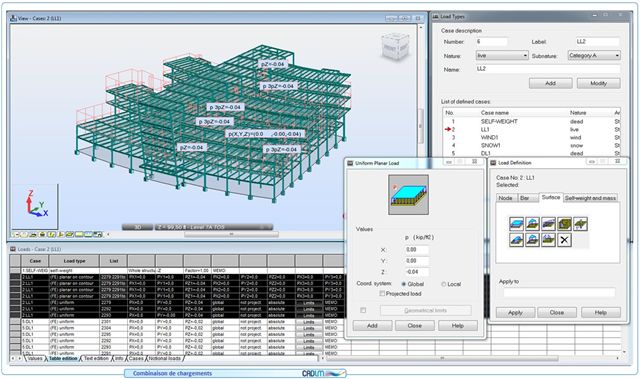This screenshot has width=640, height=379.
Task: Select the Global coordinate system radio
Action: click(x=404, y=284)
